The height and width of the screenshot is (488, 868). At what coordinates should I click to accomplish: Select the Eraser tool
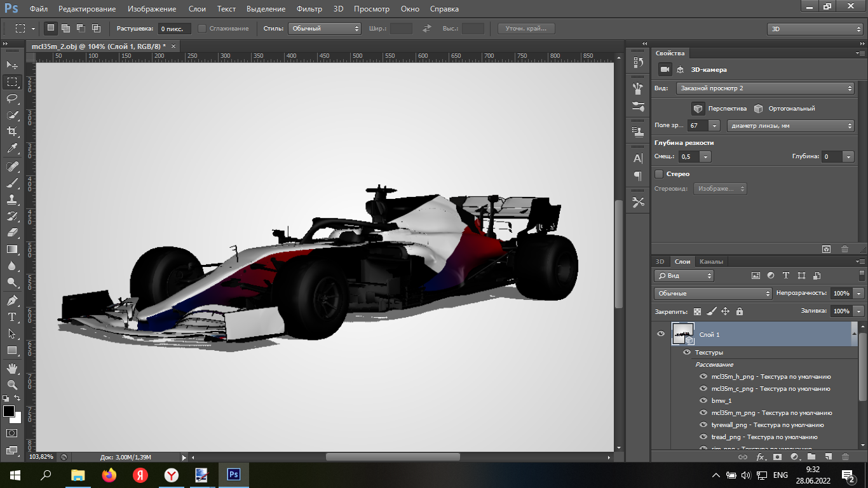(x=12, y=233)
